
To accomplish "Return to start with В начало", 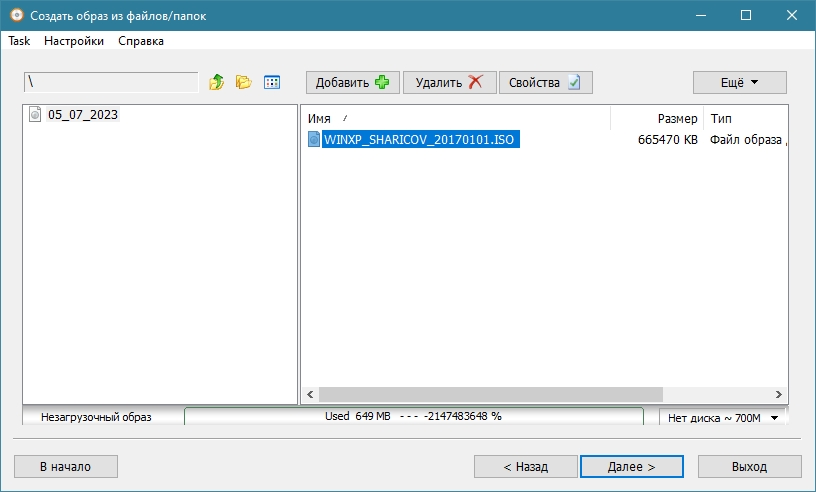I will click(x=65, y=466).
